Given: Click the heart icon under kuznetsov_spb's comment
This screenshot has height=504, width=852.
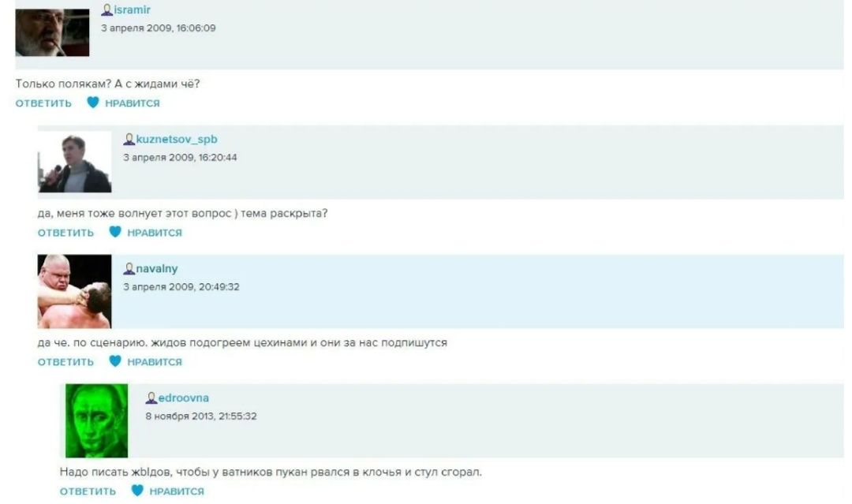Looking at the screenshot, I should pyautogui.click(x=115, y=231).
